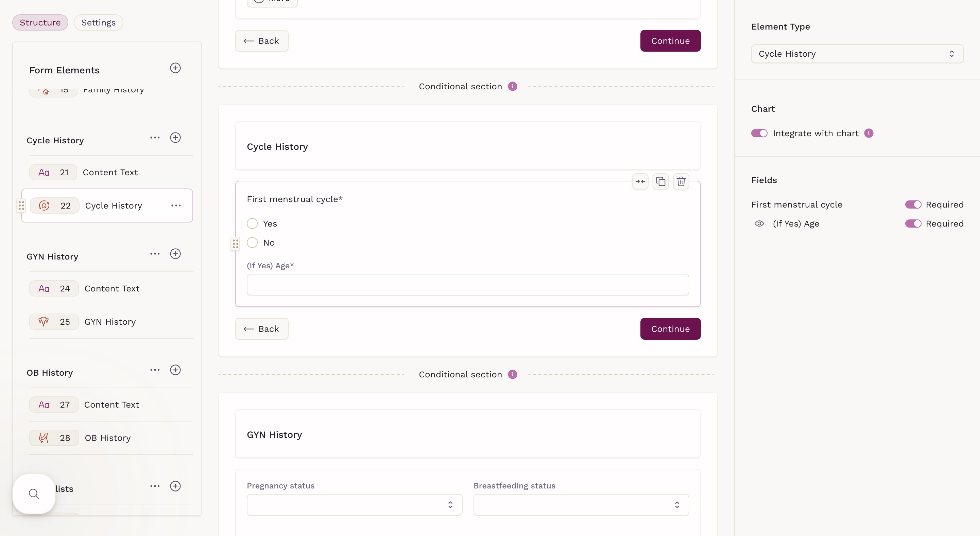Click the trash icon to delete the element
This screenshot has height=536, width=980.
coord(681,181)
